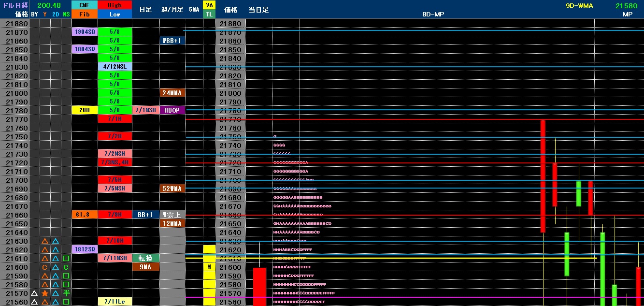The height and width of the screenshot is (306, 644).
Task: Click the white triangle in the 21570 row
Action: pyautogui.click(x=34, y=293)
